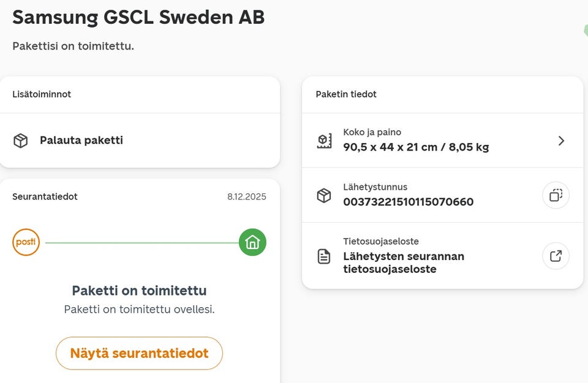Open the Lähetysten seurannan tietosuojaseloste link

[404, 262]
